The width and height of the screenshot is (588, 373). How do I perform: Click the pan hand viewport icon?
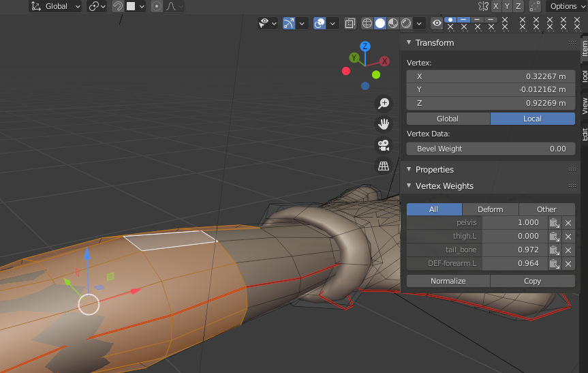(383, 124)
